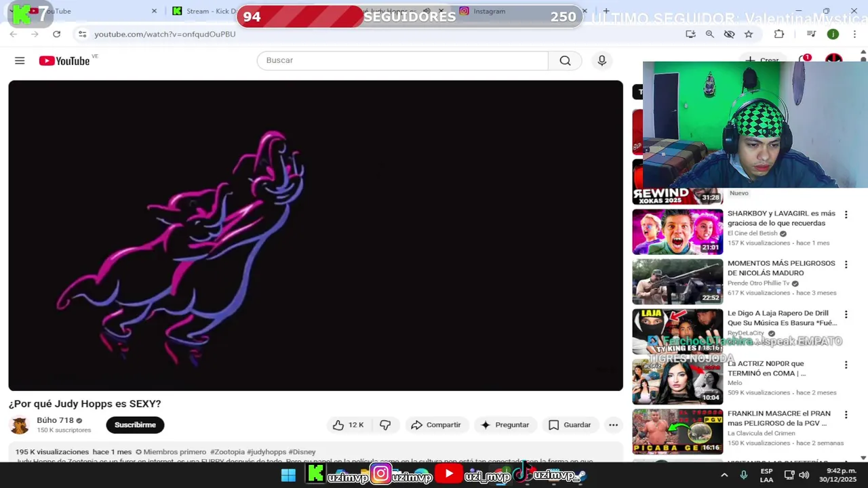Open the browser extensions puzzle icon
Image resolution: width=868 pixels, height=488 pixels.
click(779, 34)
